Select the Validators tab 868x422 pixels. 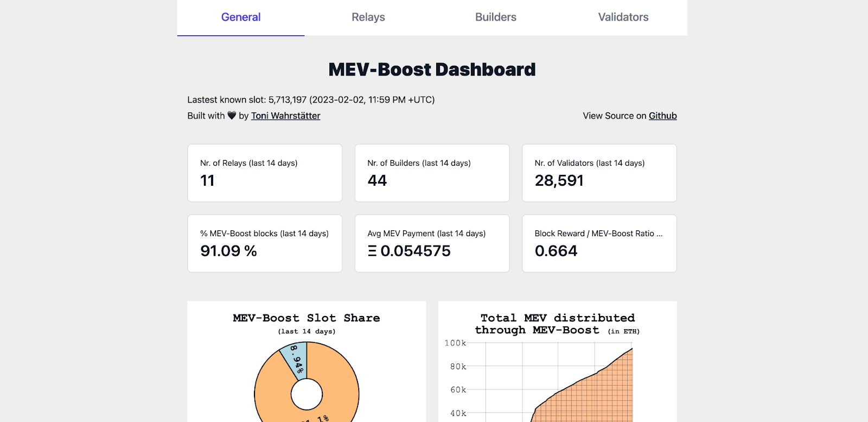(x=622, y=17)
